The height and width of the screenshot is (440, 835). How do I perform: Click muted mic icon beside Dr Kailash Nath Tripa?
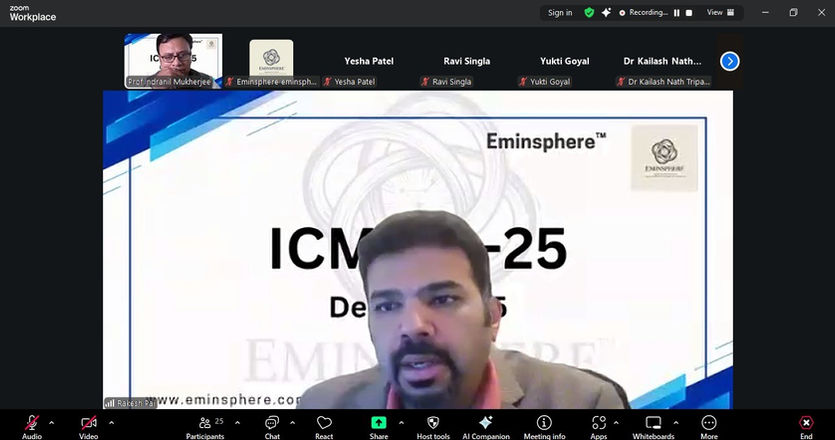(x=621, y=82)
